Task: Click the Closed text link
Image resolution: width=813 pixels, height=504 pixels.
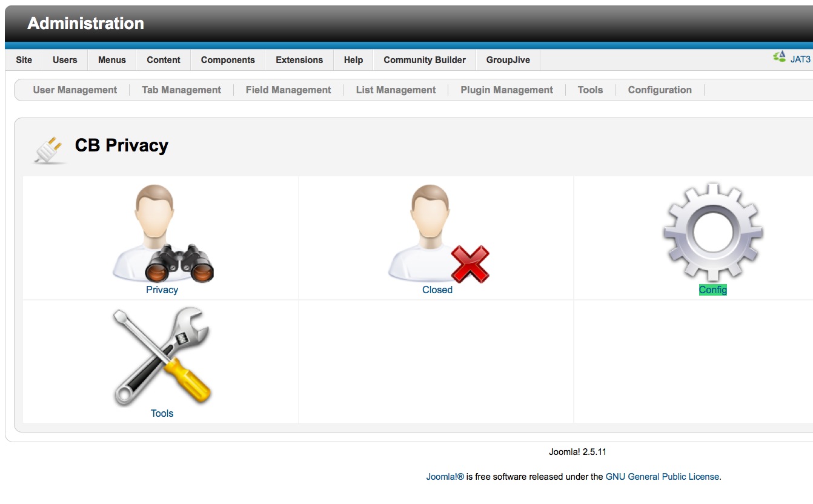Action: click(437, 290)
